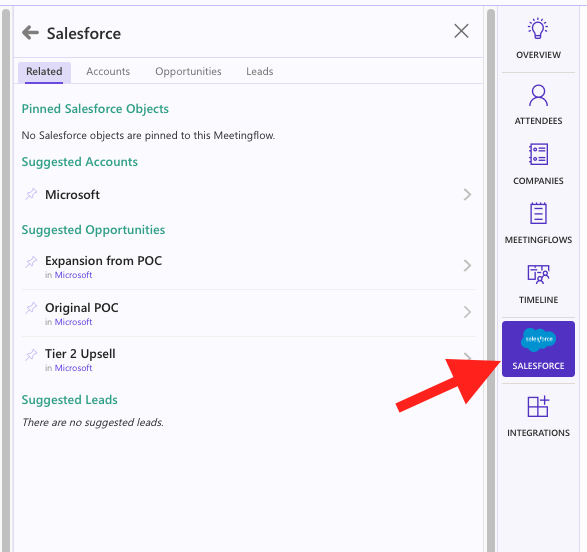
Task: Select the Suggested Accounts heading
Action: coord(79,162)
